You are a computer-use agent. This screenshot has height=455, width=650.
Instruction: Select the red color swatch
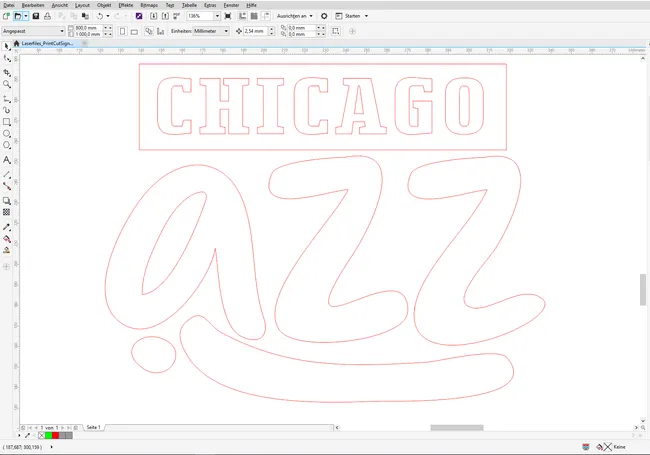tap(55, 436)
